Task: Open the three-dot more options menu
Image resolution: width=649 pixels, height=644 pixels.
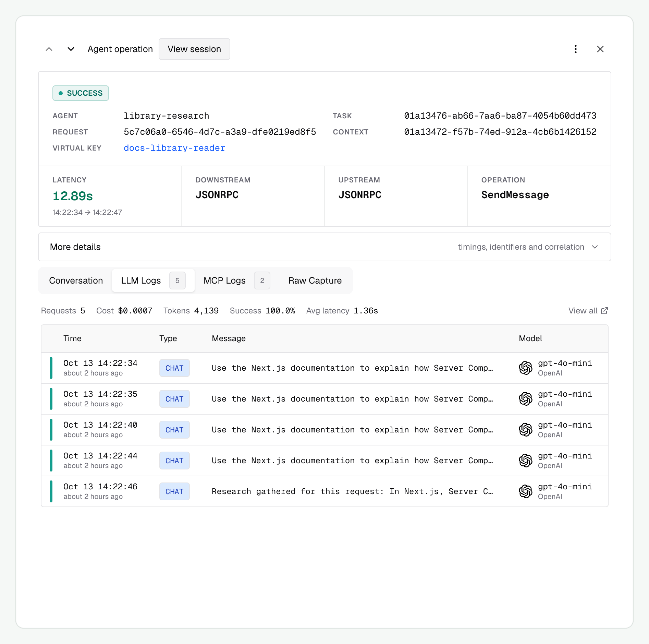Action: pyautogui.click(x=576, y=49)
